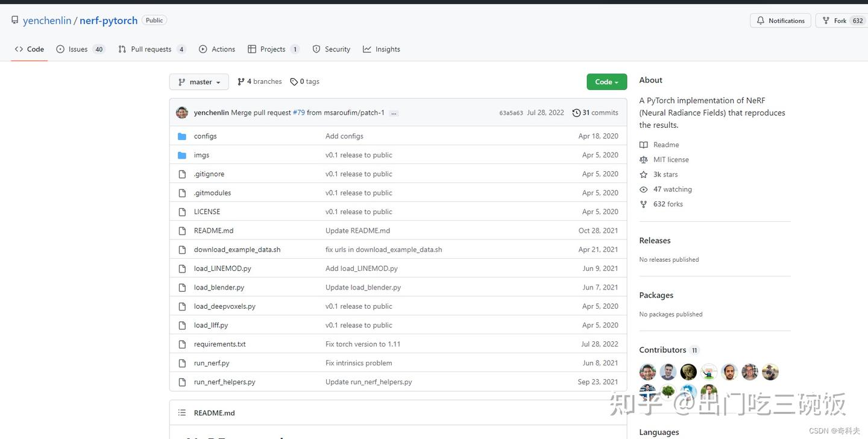The height and width of the screenshot is (439, 868).
Task: View the '31 commits' history
Action: point(596,113)
